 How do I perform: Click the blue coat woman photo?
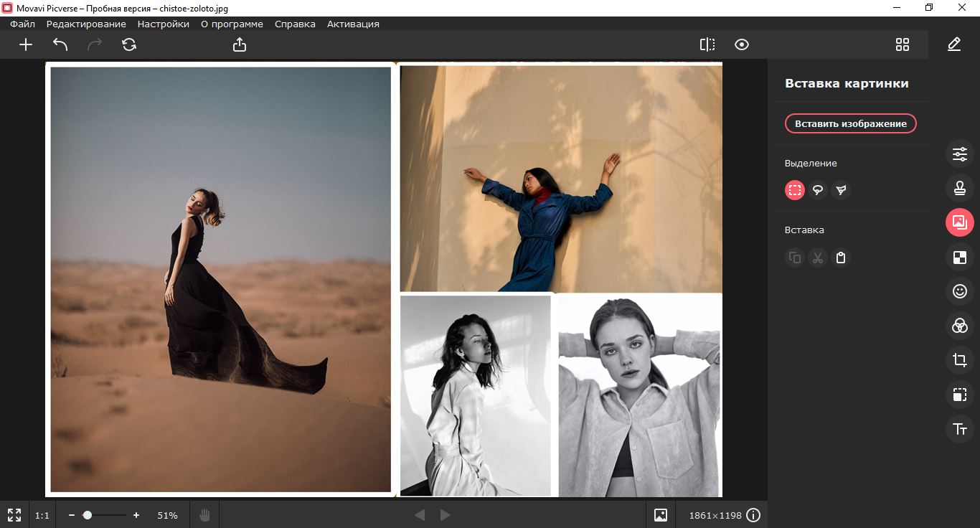click(561, 179)
